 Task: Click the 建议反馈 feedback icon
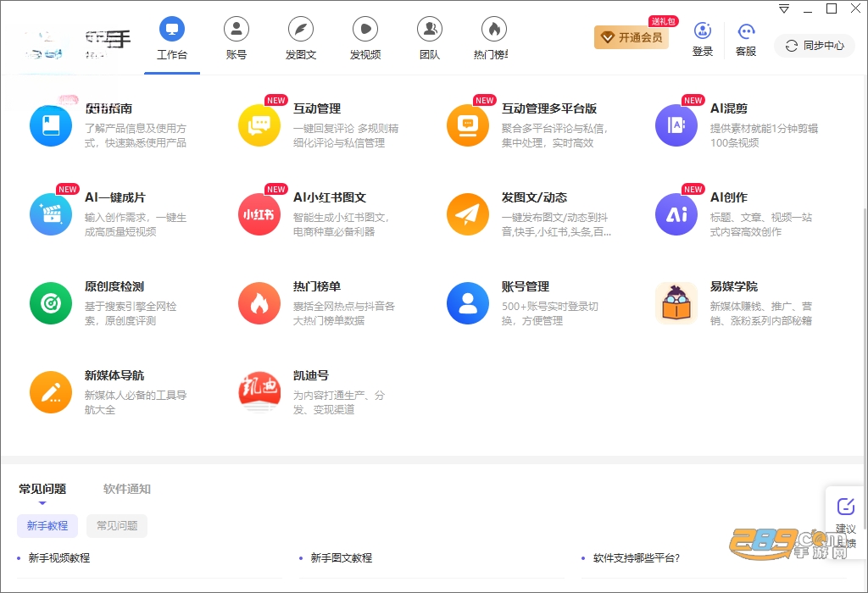point(845,506)
